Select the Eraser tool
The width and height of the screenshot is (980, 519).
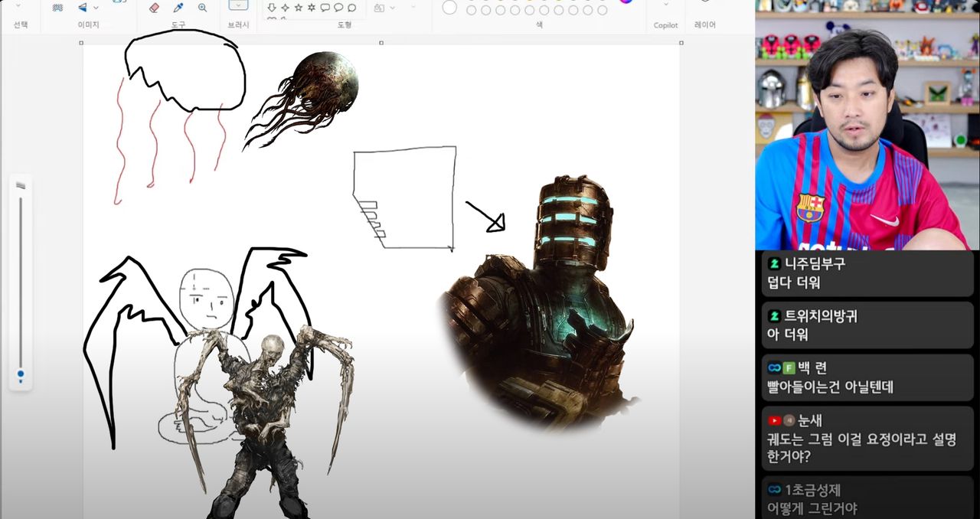(x=154, y=8)
